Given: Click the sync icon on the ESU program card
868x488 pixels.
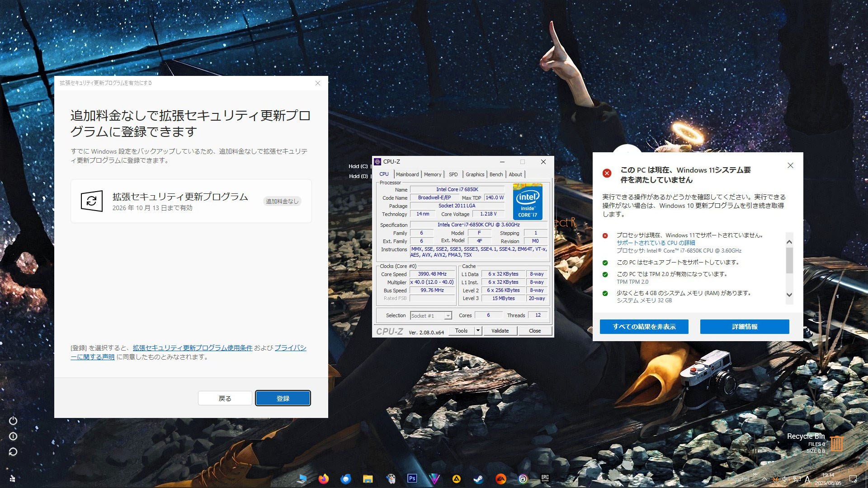Looking at the screenshot, I should click(x=92, y=201).
